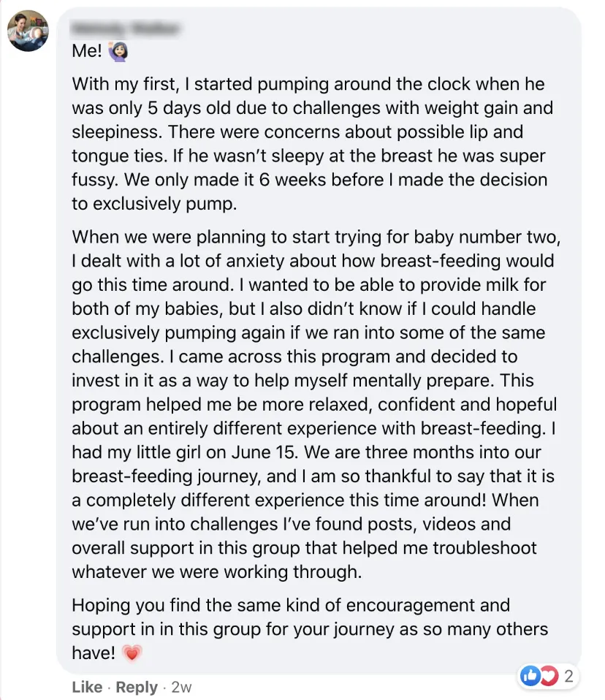Click the phrase "whatever we were working through."
The width and height of the screenshot is (605, 700).
(x=217, y=572)
